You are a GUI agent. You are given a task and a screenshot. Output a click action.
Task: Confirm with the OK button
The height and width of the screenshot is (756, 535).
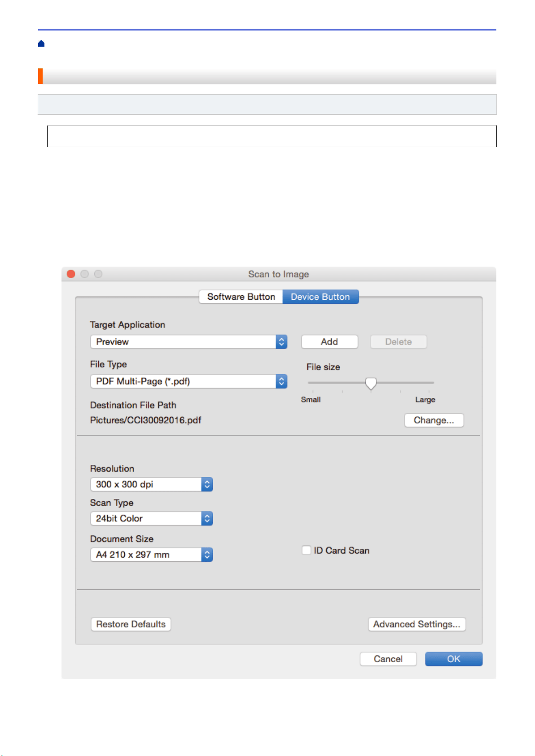coord(454,659)
